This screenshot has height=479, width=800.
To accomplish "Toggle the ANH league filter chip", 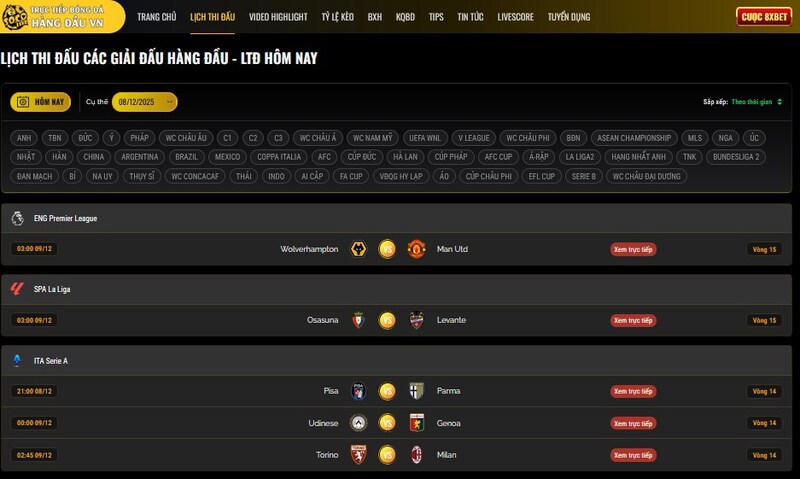I will [x=24, y=138].
